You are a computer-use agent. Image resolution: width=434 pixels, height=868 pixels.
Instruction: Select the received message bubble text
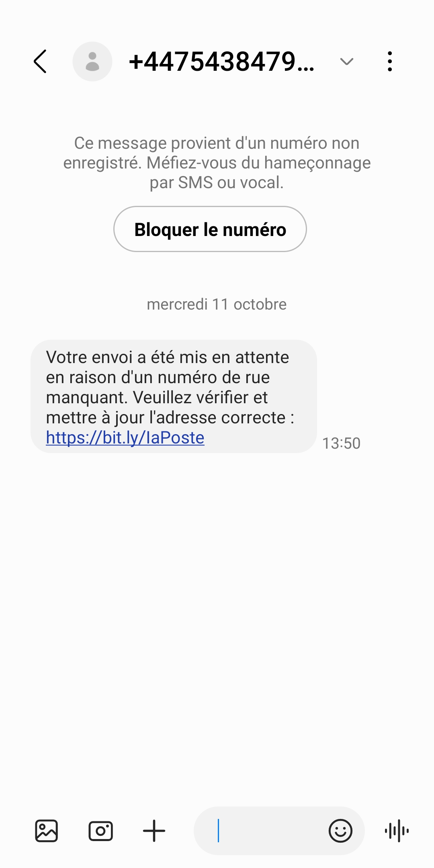coord(174,396)
